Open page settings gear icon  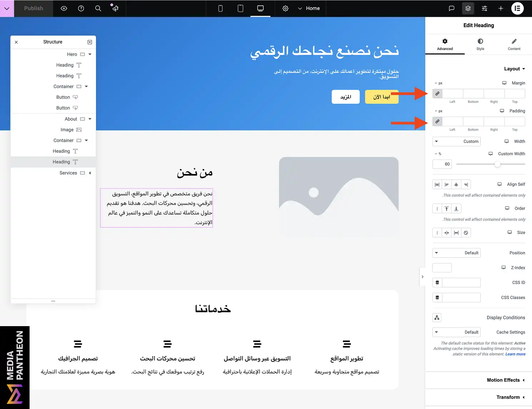tap(285, 8)
